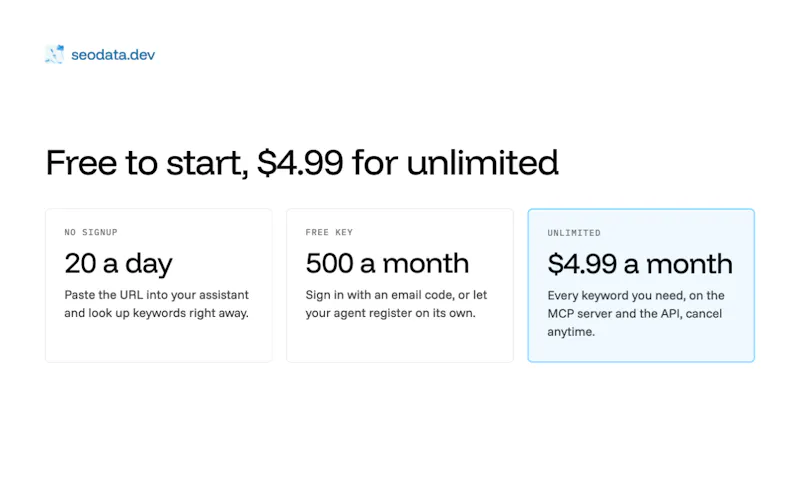800x479 pixels.
Task: Click the '$4.99 a month' heading
Action: click(640, 264)
